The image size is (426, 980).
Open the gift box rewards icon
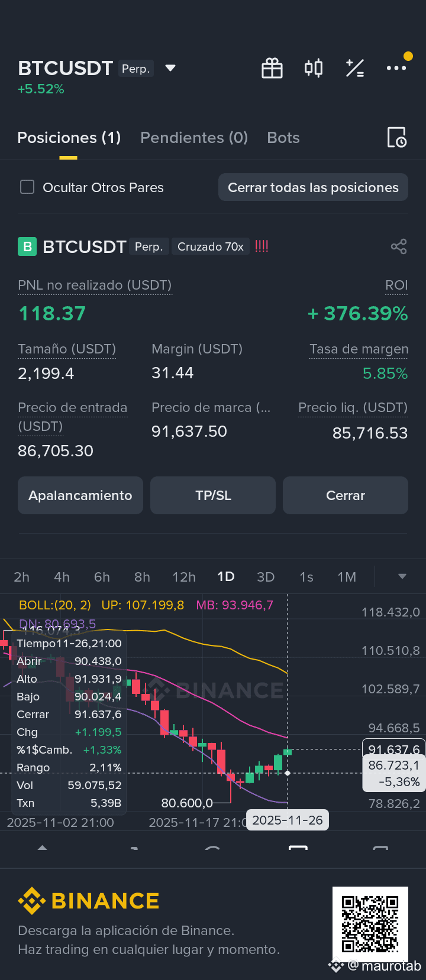point(272,69)
